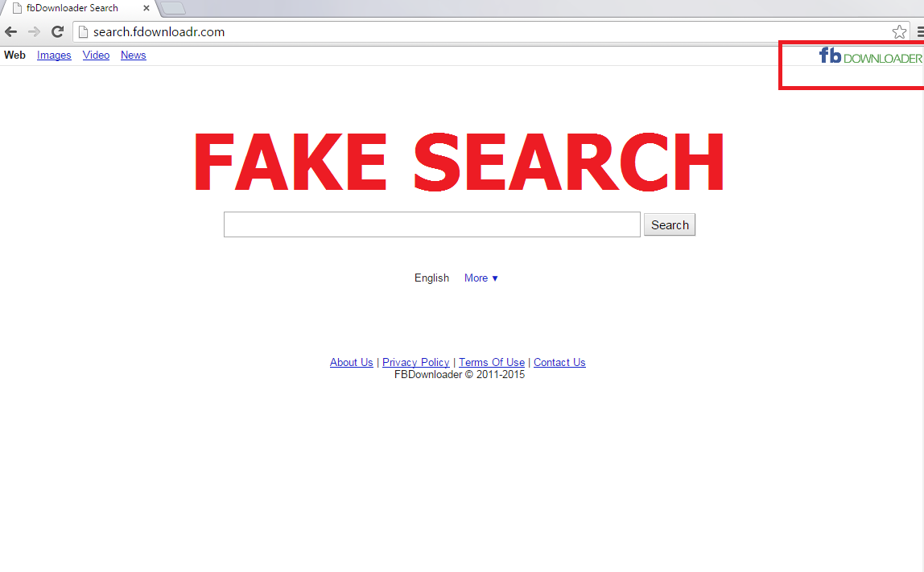Close the fbDownloader Search tab
This screenshot has width=924, height=572.
[146, 8]
